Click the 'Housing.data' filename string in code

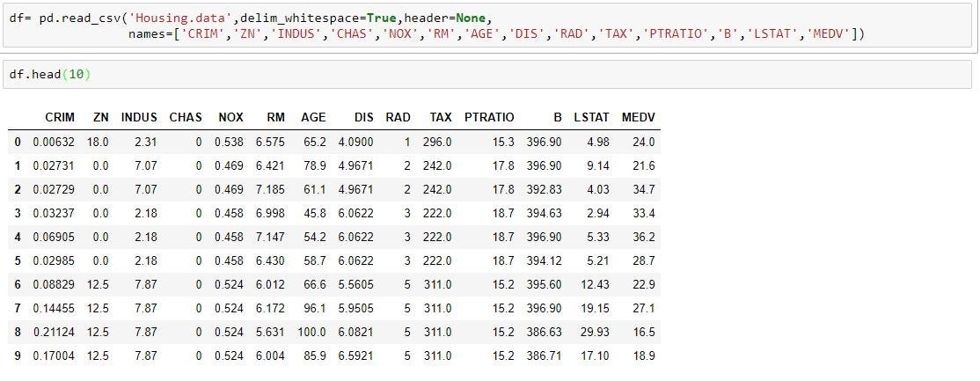pyautogui.click(x=183, y=18)
